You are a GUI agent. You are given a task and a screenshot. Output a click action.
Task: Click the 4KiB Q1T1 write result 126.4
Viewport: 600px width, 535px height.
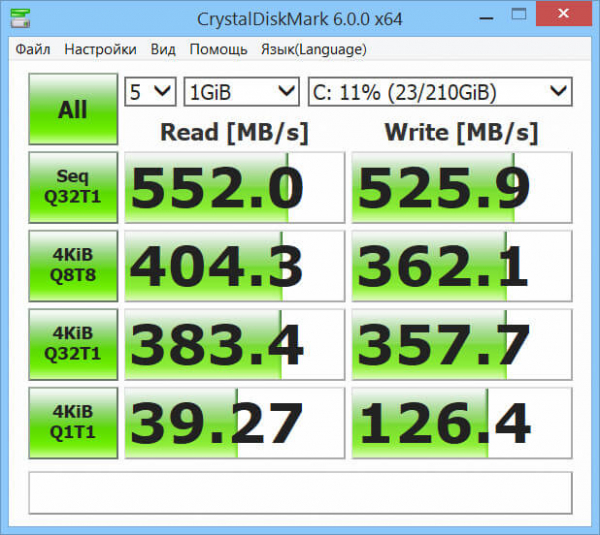point(462,423)
